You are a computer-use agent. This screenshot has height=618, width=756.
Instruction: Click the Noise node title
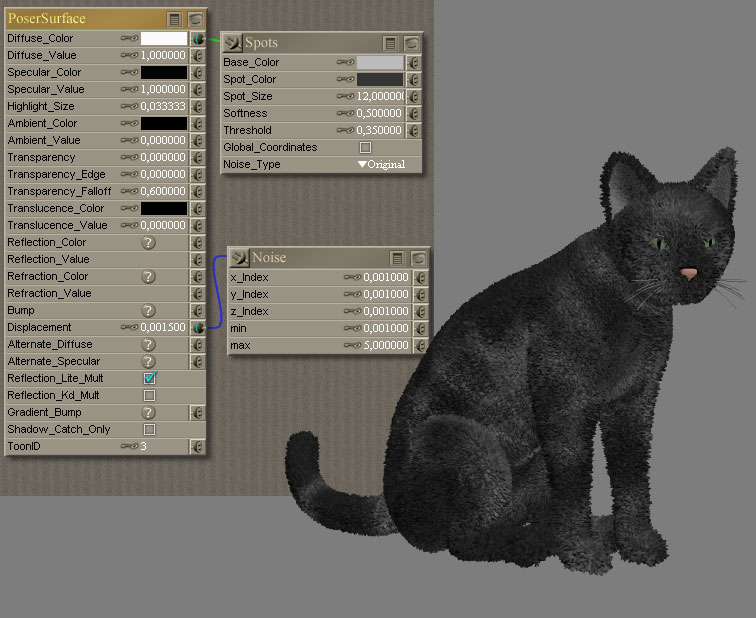[x=269, y=258]
